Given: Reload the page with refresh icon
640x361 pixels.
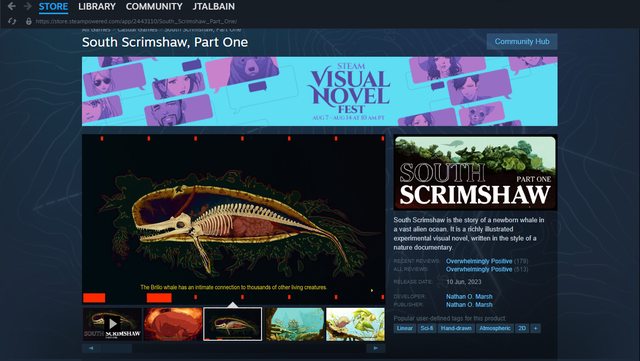Looking at the screenshot, I should 12,21.
